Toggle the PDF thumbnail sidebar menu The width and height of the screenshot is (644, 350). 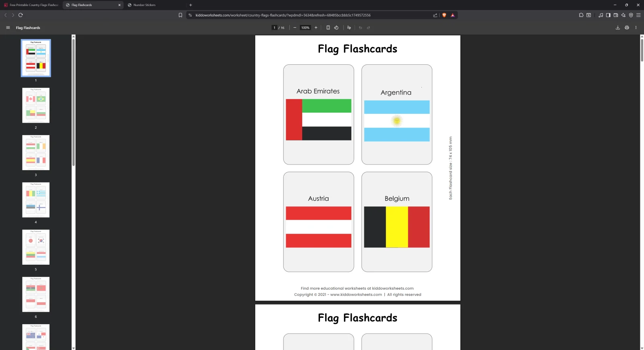click(x=8, y=28)
